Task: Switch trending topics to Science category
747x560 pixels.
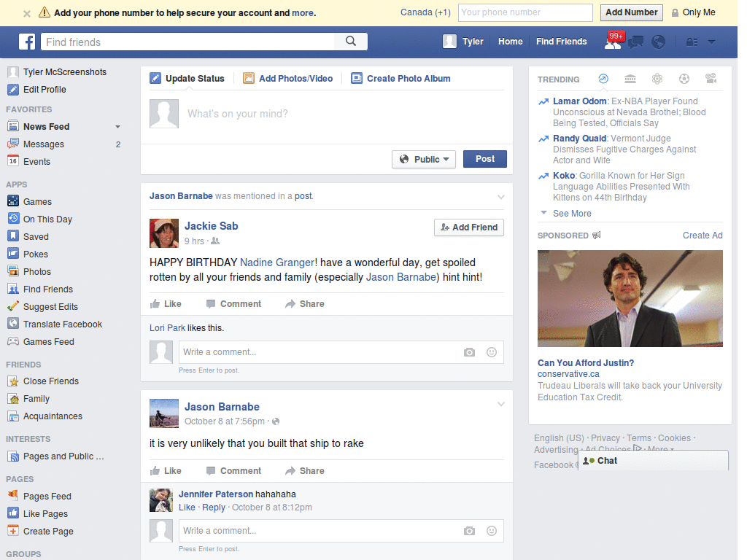Action: pos(658,79)
